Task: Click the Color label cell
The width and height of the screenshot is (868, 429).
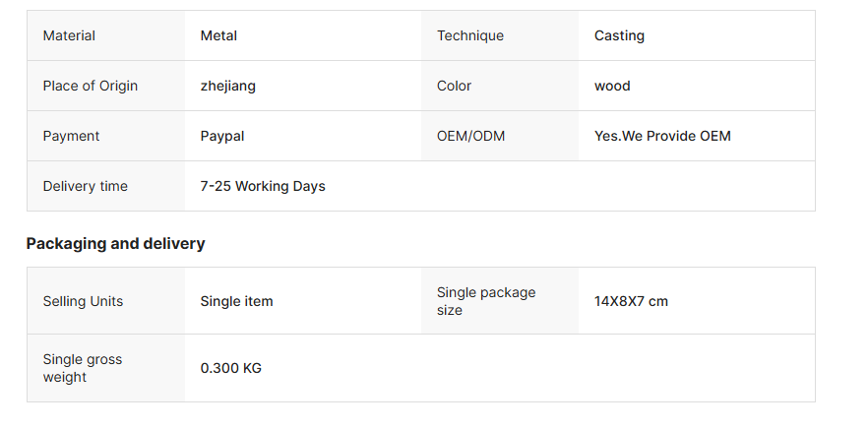Action: coord(500,86)
